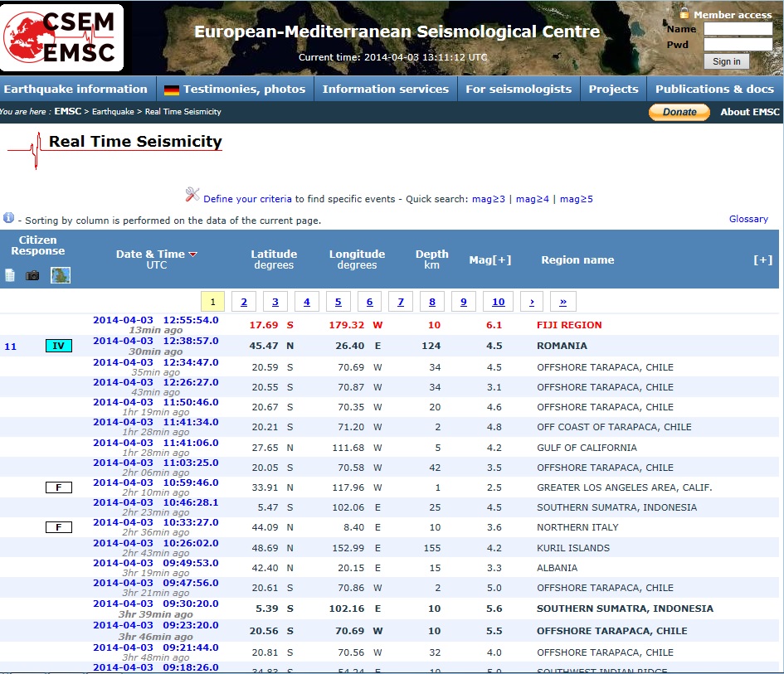Filter quick search by mag≥4
The image size is (784, 674).
pyautogui.click(x=533, y=199)
